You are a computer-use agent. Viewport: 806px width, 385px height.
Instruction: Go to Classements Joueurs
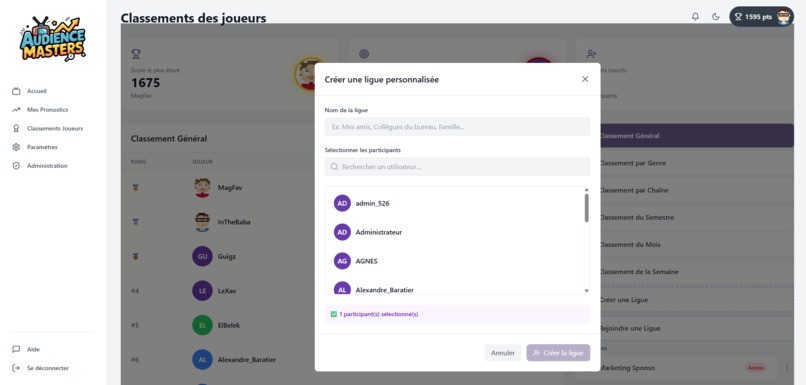[55, 129]
